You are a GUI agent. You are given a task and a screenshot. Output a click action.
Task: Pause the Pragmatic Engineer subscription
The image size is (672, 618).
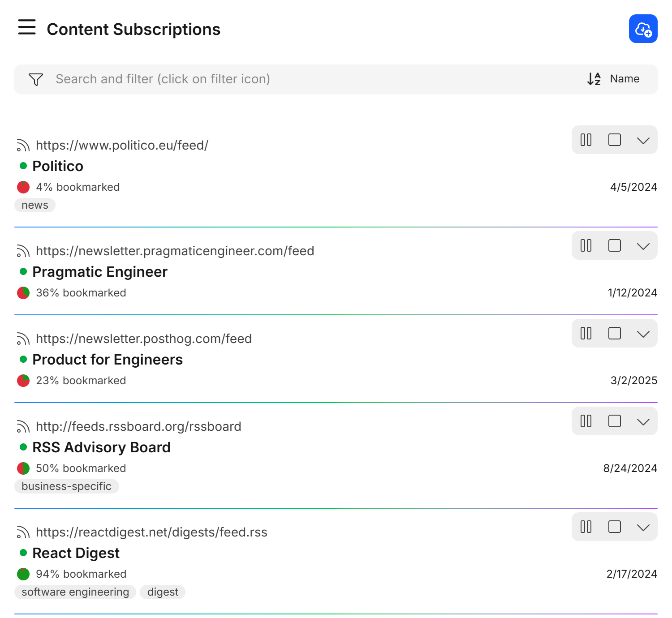[x=586, y=246]
